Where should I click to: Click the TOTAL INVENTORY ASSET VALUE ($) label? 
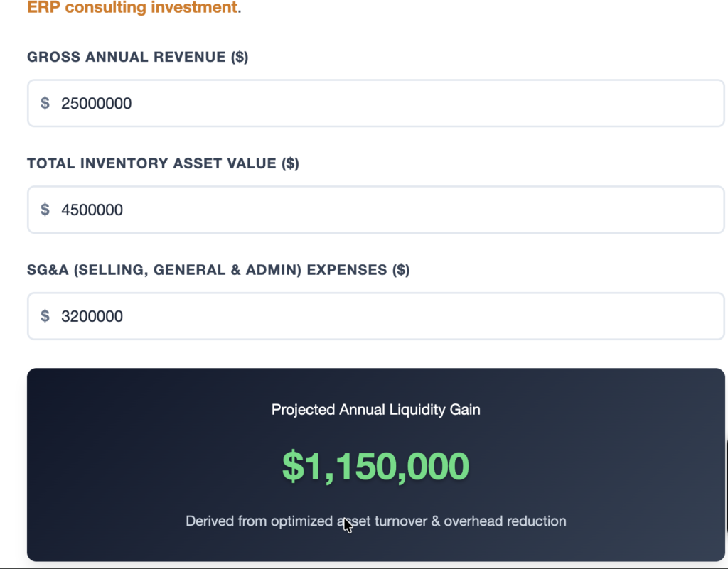(163, 163)
